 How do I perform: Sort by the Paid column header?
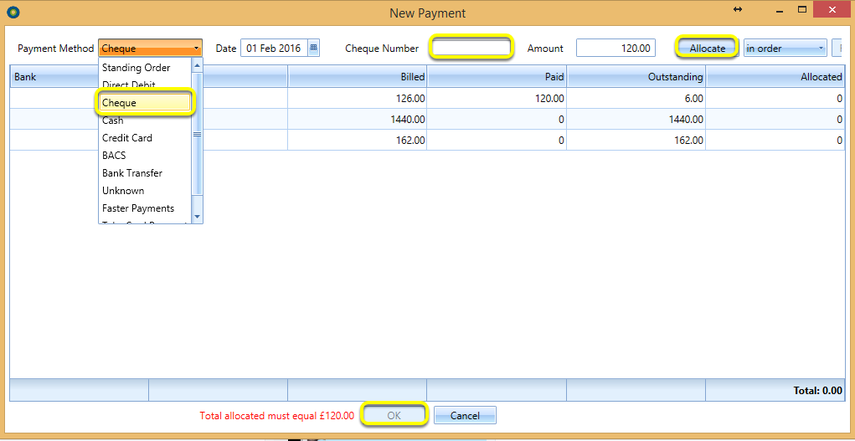click(497, 77)
